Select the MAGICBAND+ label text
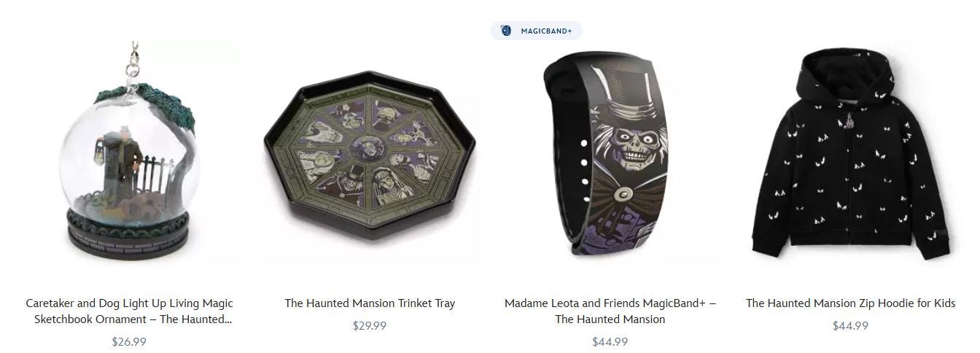This screenshot has height=353, width=980. [546, 31]
